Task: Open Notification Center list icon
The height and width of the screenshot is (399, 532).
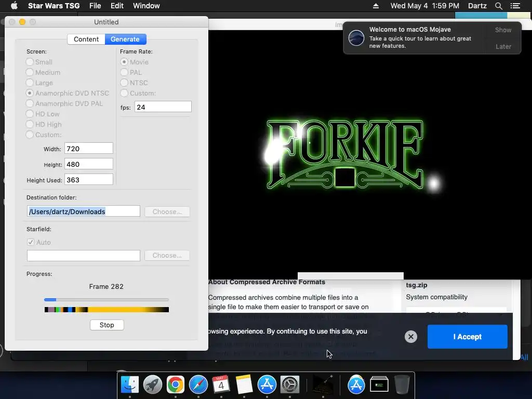Action: click(515, 6)
